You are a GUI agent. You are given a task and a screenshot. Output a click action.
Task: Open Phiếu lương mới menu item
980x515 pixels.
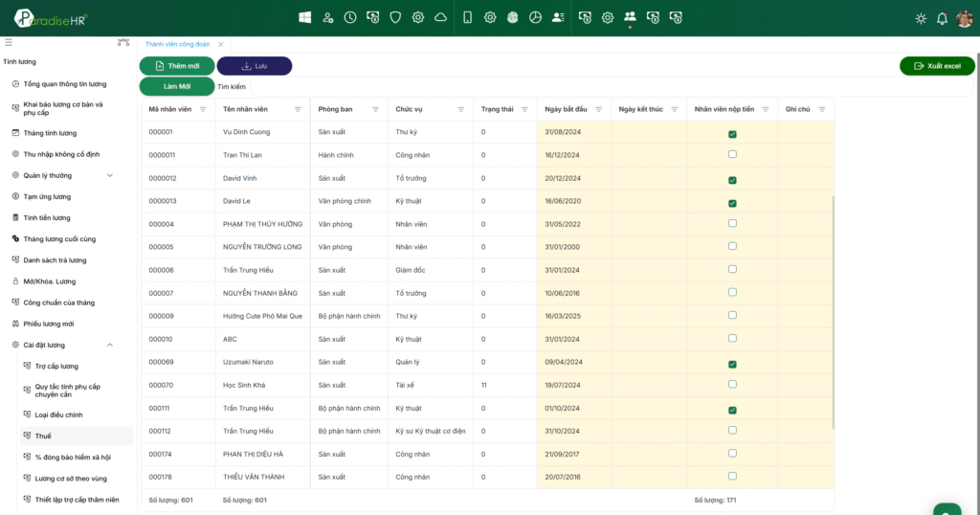[49, 324]
